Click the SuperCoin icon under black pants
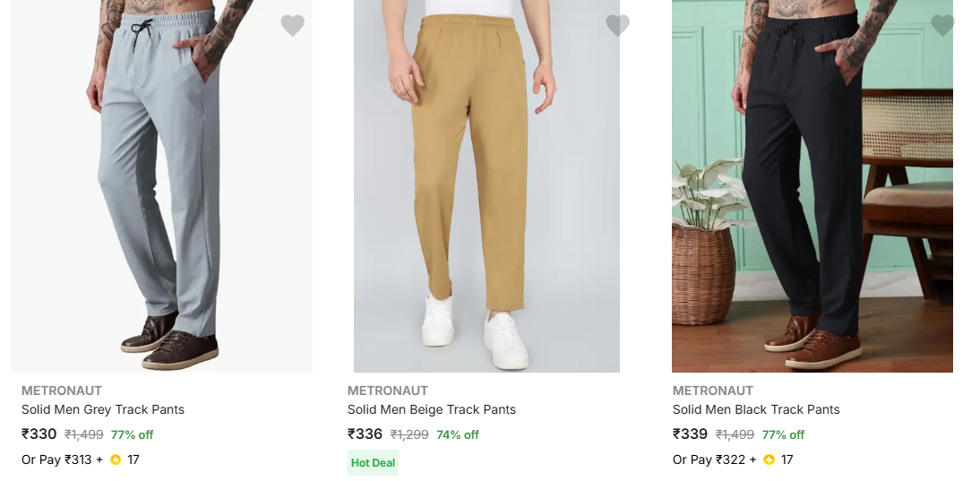This screenshot has width=980, height=481. pos(769,460)
